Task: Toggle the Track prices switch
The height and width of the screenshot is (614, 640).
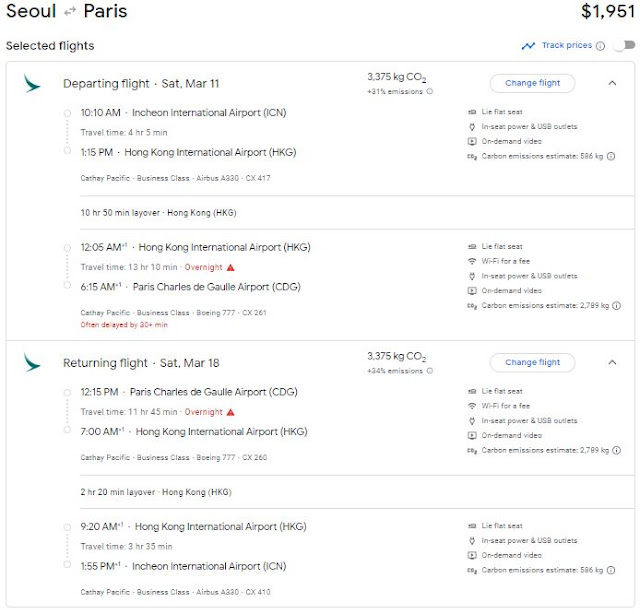Action: coord(624,46)
